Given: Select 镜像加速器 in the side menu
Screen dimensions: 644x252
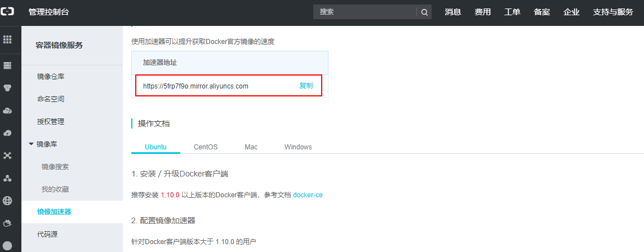Looking at the screenshot, I should pos(54,212).
